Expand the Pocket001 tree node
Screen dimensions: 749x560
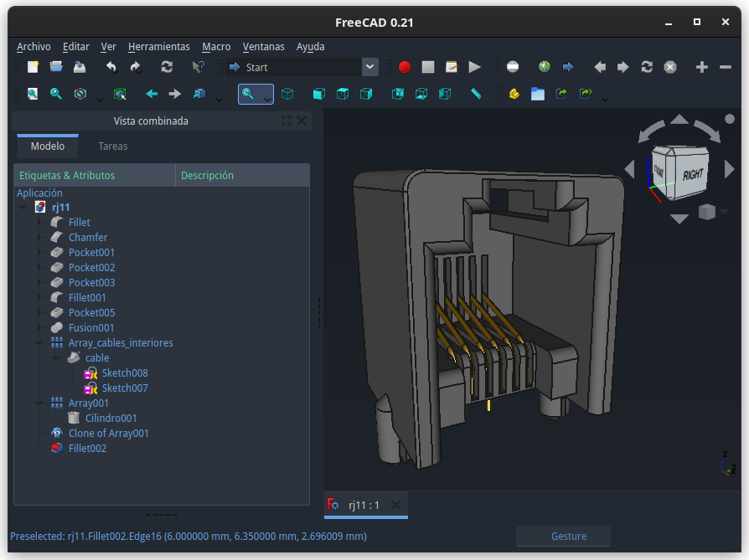(x=39, y=252)
